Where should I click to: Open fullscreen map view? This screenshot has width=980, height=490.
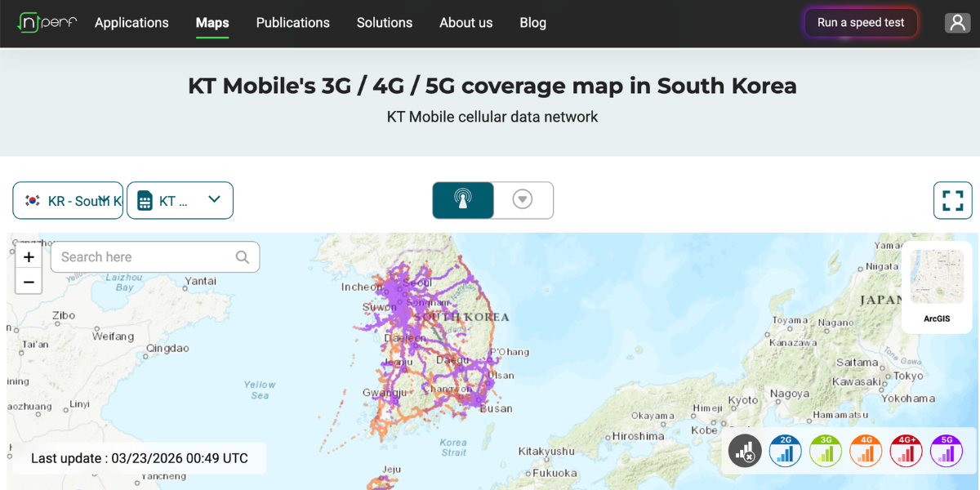click(952, 200)
